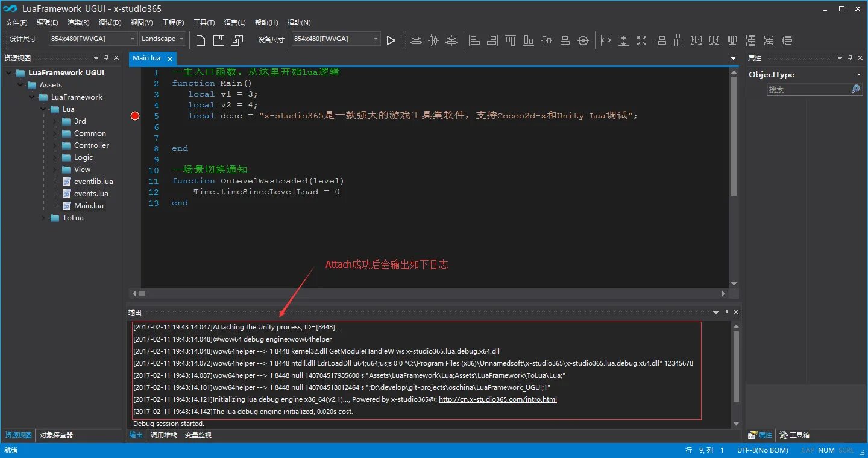Click the New file icon in the toolbar

(x=201, y=40)
